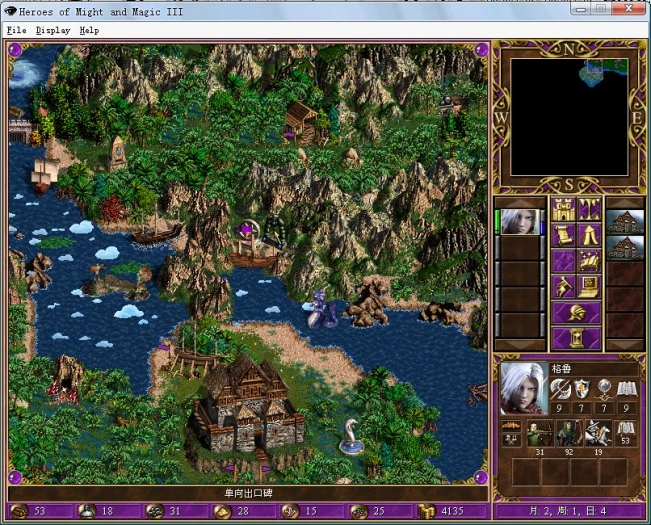The width and height of the screenshot is (651, 525).
Task: Click the shipyard with purple flag
Action: (x=191, y=353)
